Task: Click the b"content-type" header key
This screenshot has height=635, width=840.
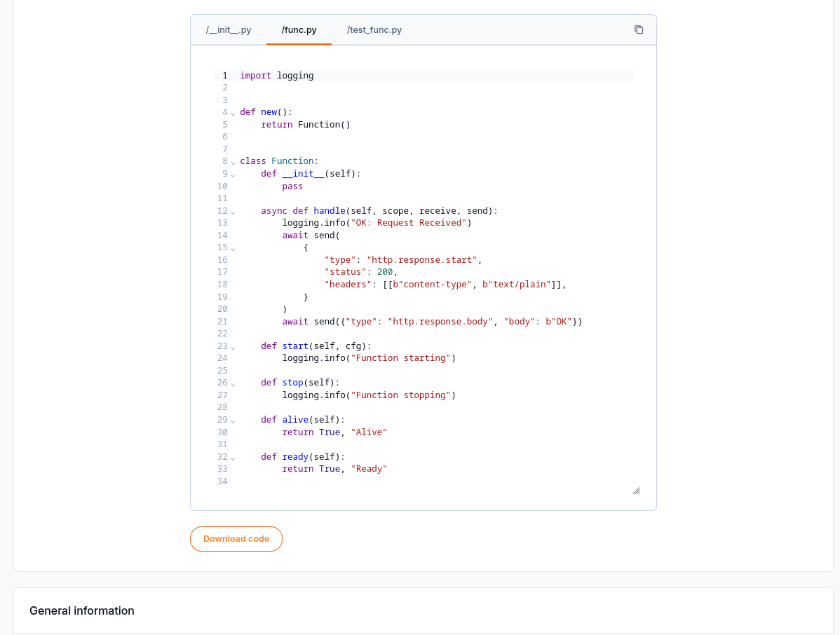Action: coord(433,285)
